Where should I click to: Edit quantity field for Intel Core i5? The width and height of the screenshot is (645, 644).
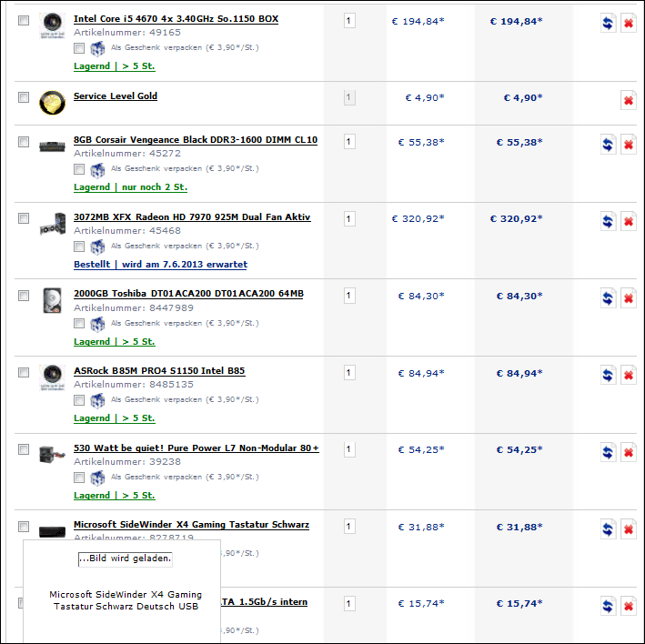tap(349, 20)
